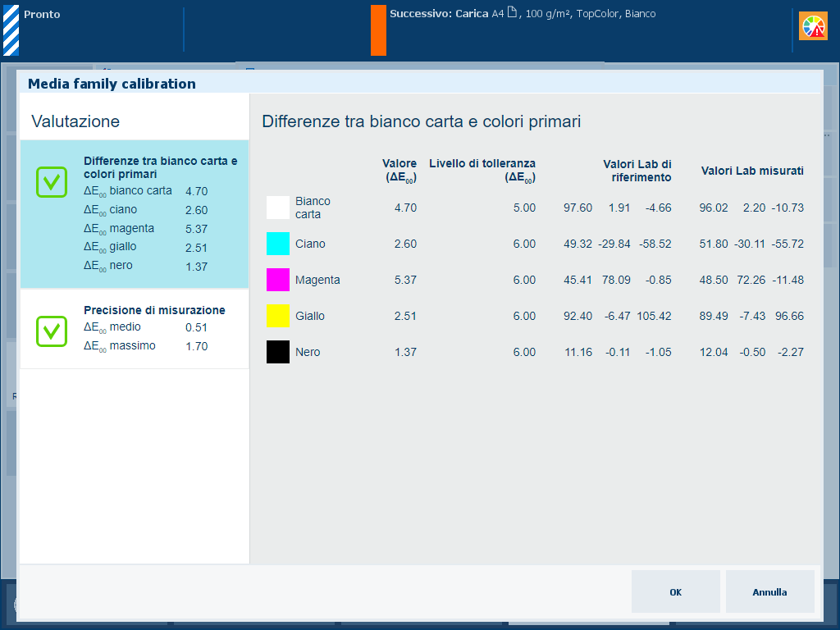Viewport: 840px width, 630px height.
Task: Click the Bianco carta row label
Action: point(313,208)
